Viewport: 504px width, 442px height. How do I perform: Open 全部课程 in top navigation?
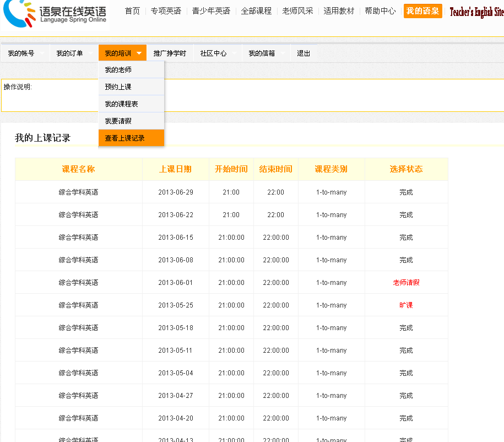256,11
